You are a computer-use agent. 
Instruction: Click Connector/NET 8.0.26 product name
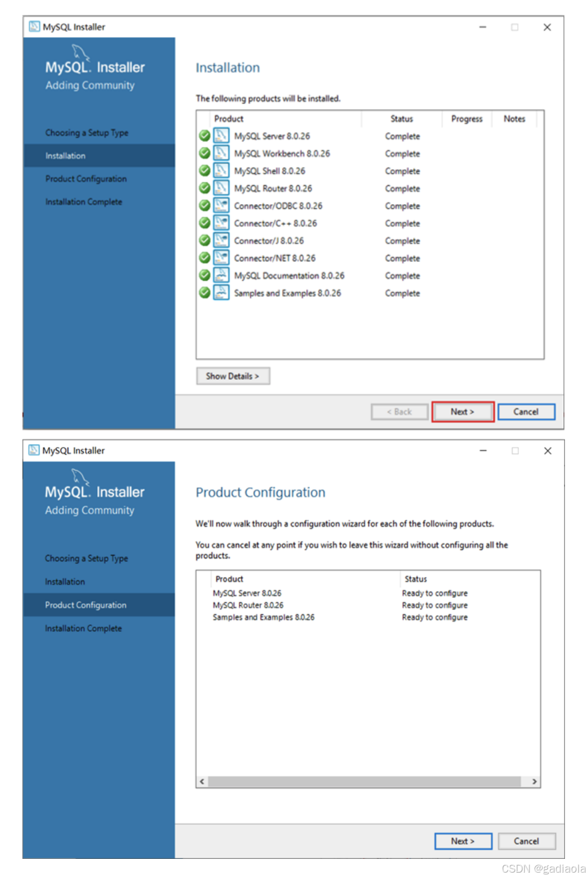point(274,258)
